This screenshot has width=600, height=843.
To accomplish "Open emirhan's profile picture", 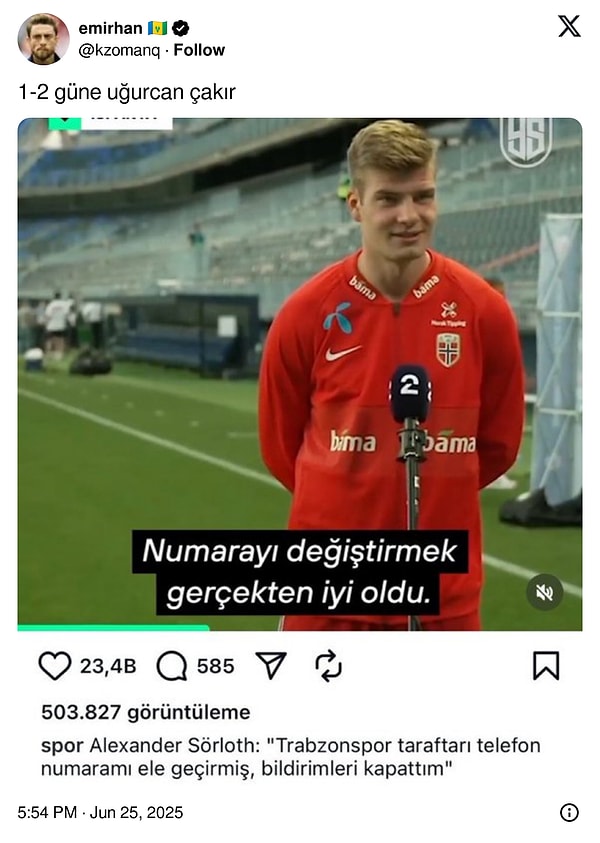I will tap(44, 39).
